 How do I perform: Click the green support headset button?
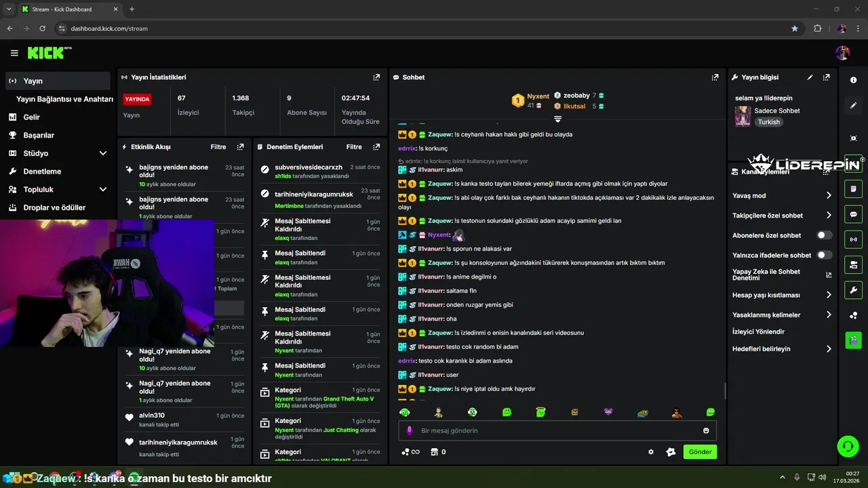(848, 446)
